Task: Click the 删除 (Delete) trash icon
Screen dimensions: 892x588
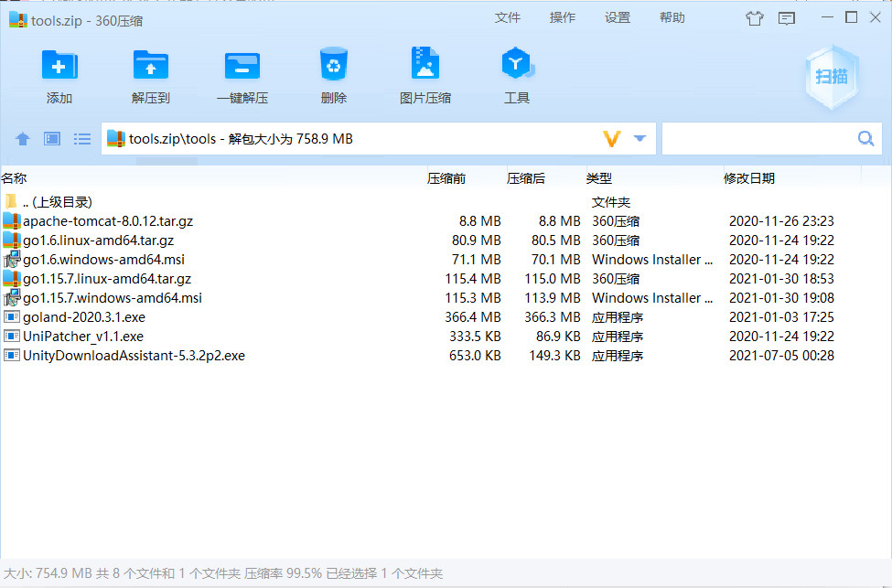Action: 333,64
